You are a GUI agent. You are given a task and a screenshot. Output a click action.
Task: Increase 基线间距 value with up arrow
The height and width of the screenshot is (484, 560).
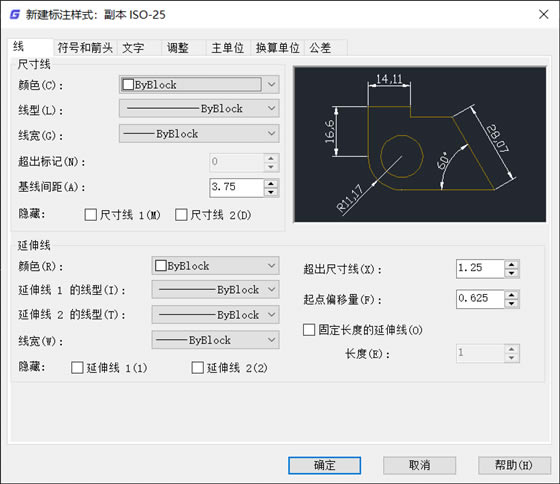pos(271,184)
